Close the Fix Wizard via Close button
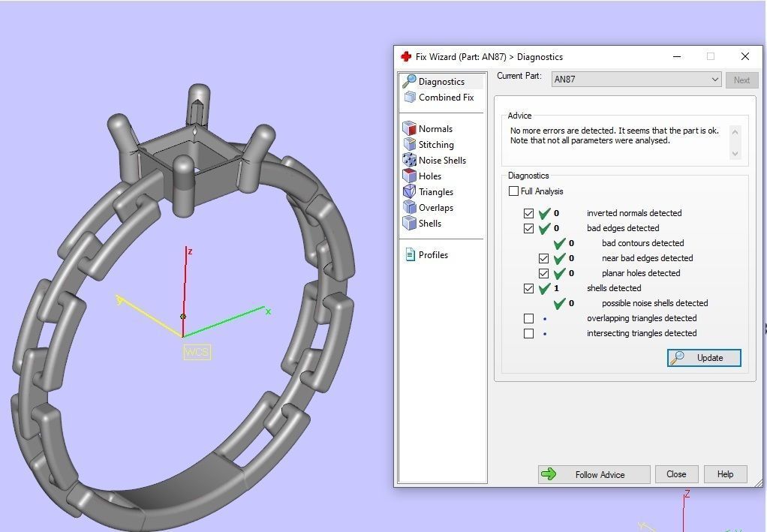The image size is (767, 532). [676, 474]
